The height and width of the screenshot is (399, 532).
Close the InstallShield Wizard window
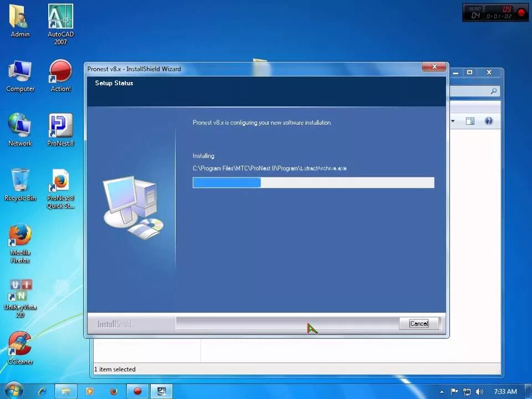pos(434,66)
